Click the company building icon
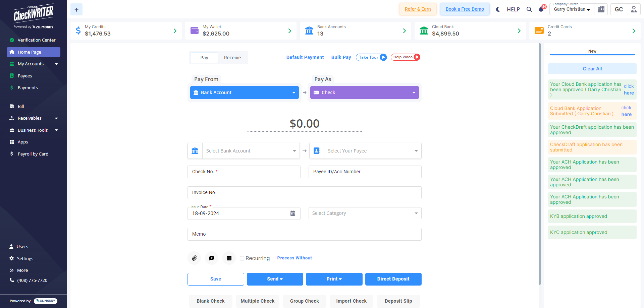The width and height of the screenshot is (644, 308). point(601,9)
